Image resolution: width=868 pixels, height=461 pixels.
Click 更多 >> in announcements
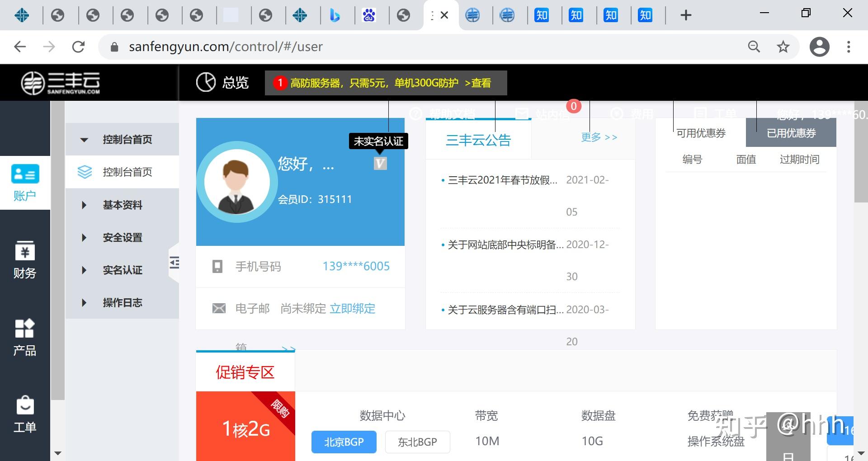[599, 137]
